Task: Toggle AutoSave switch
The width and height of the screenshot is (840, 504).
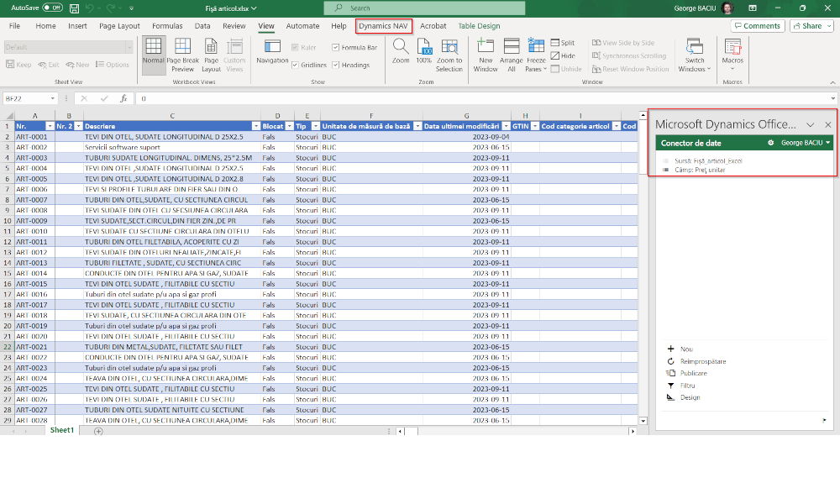Action: (x=52, y=8)
